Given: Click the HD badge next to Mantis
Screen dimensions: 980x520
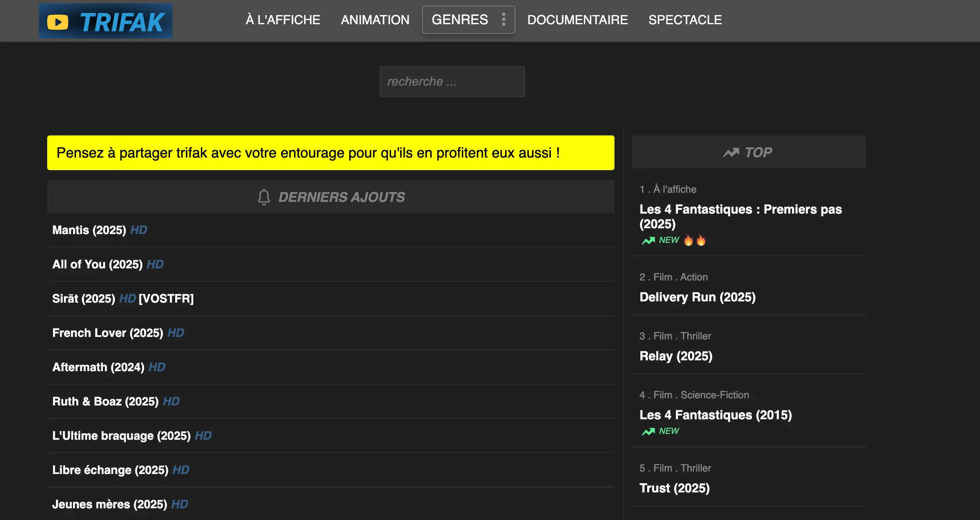Looking at the screenshot, I should pos(139,230).
